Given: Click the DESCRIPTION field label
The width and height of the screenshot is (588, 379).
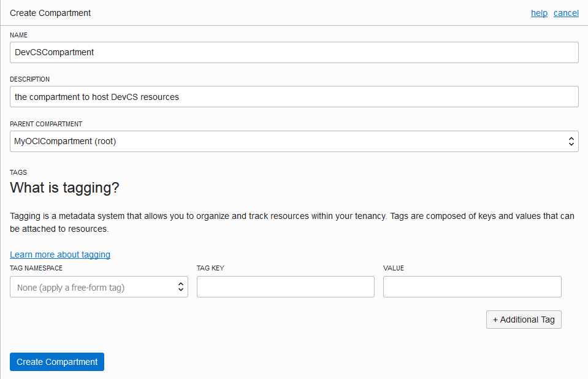Looking at the screenshot, I should click(29, 79).
